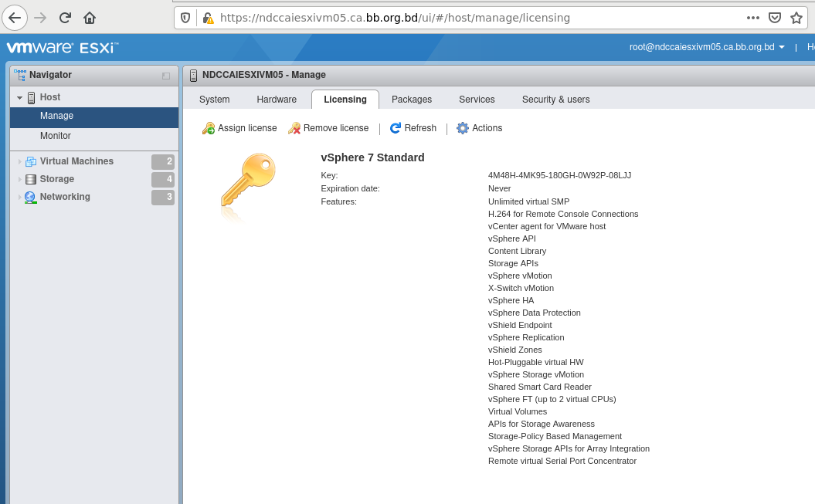
Task: Click the vSphere vMotion feature text
Action: click(x=520, y=276)
